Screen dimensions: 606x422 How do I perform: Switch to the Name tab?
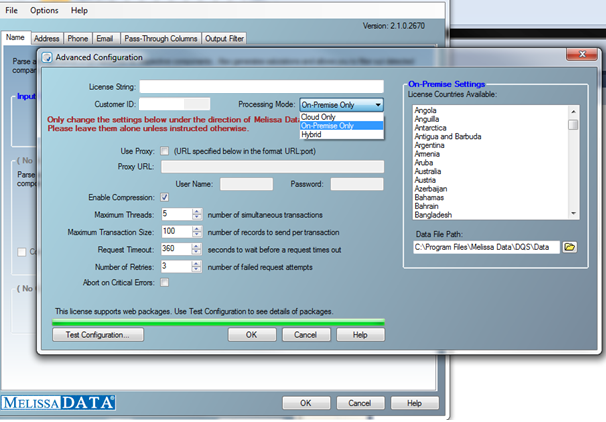click(15, 37)
